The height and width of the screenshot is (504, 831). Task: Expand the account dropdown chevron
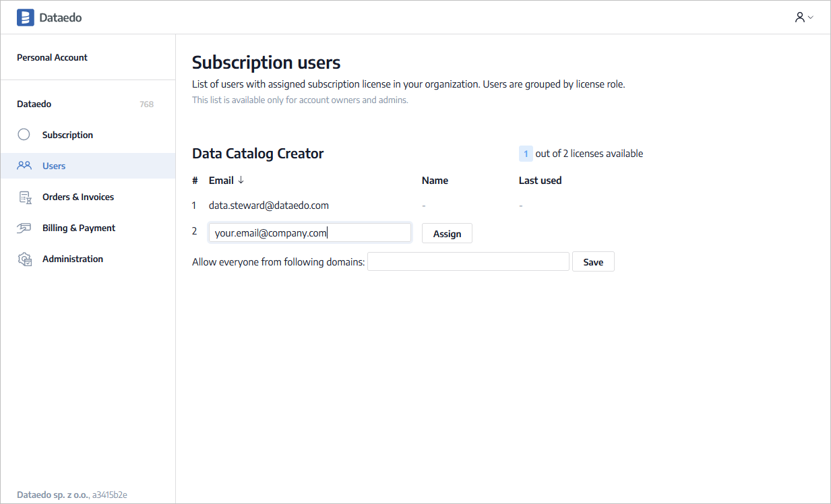pos(810,18)
